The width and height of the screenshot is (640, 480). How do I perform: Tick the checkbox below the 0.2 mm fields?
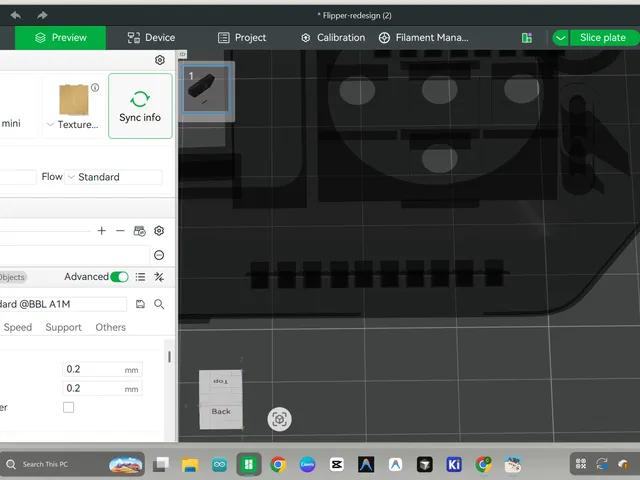click(69, 407)
